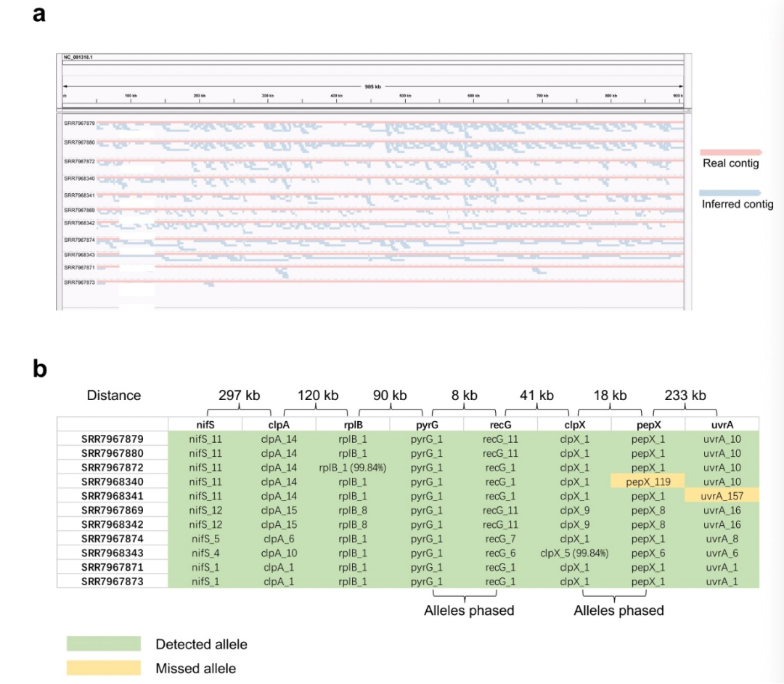This screenshot has height=684, width=784.
Task: Select the SRR7967879 track label in IGV
Action: [x=79, y=123]
